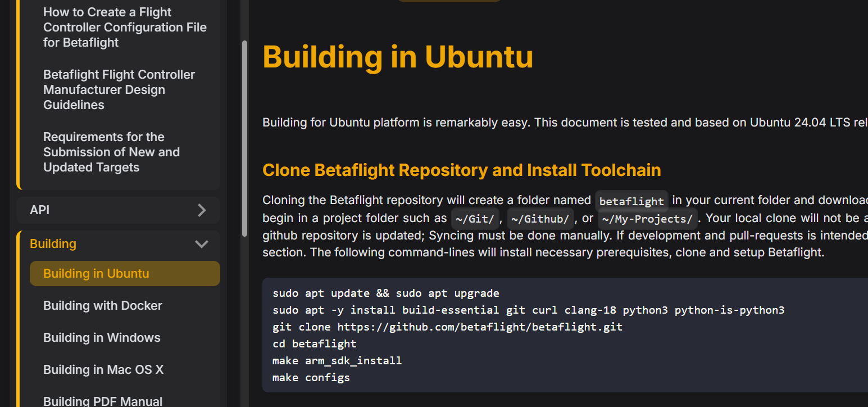Click the intro sentence mentioning Ubuntu 24.04 LTS
This screenshot has height=407, width=868.
[565, 123]
